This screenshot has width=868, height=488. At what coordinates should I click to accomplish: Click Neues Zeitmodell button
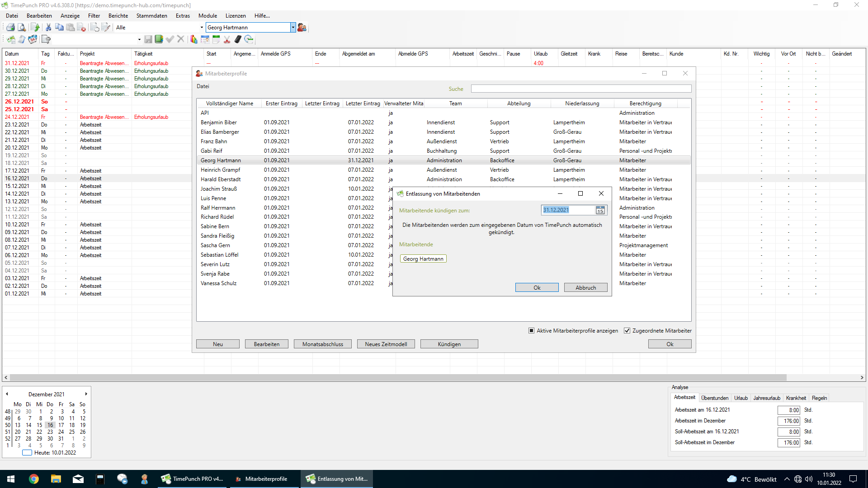[x=386, y=344]
